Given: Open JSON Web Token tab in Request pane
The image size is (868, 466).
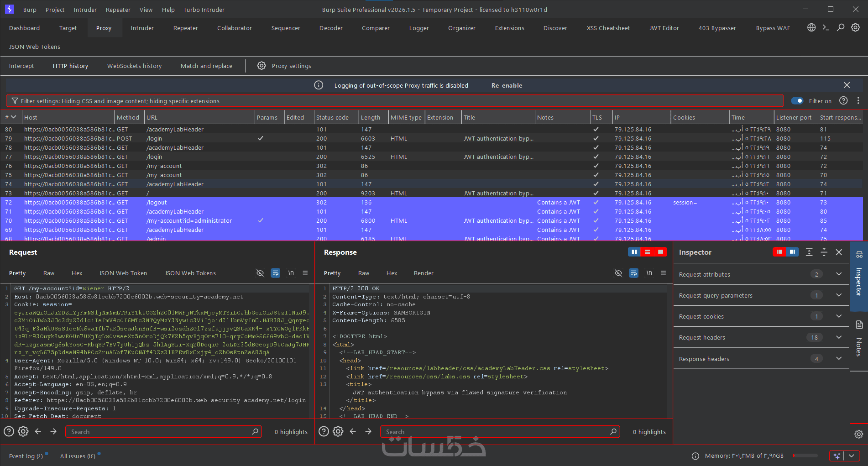Looking at the screenshot, I should point(123,273).
